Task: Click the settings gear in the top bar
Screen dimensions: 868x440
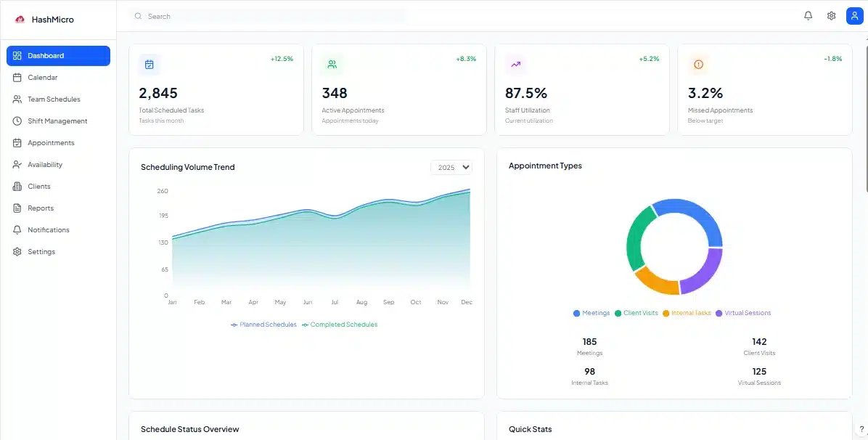Action: [831, 15]
